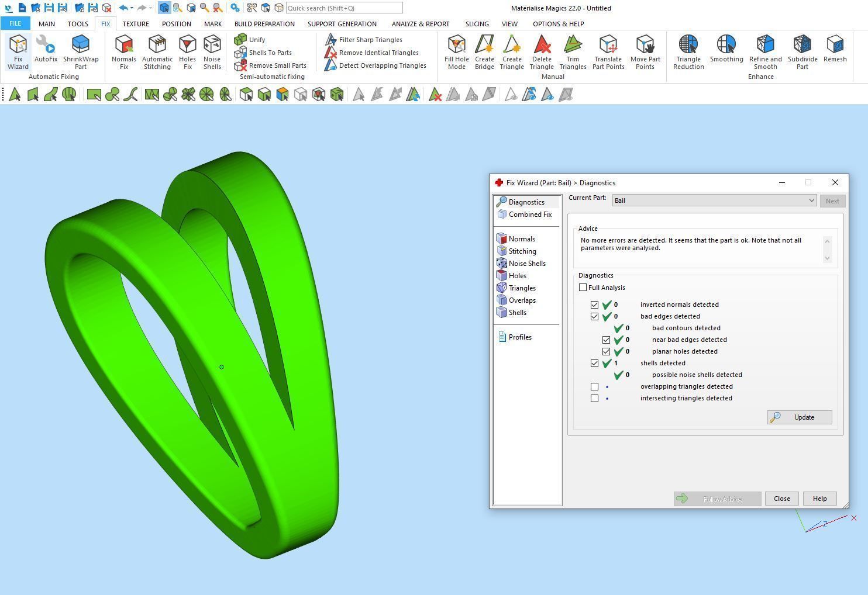Open Subdivide Part tool

point(802,52)
